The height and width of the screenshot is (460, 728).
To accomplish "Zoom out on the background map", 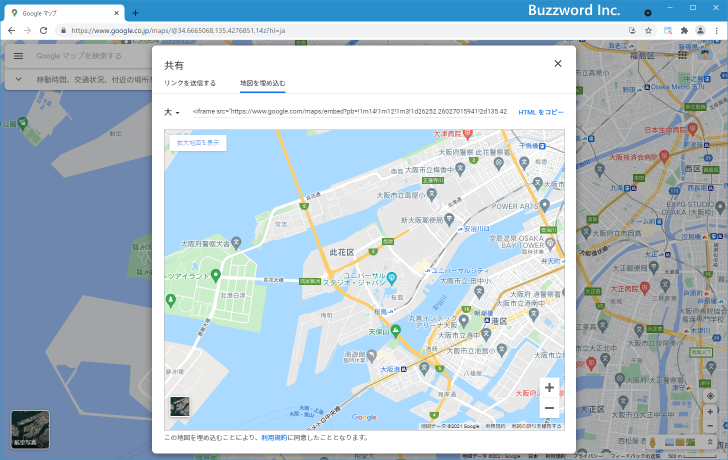I will tap(710, 426).
